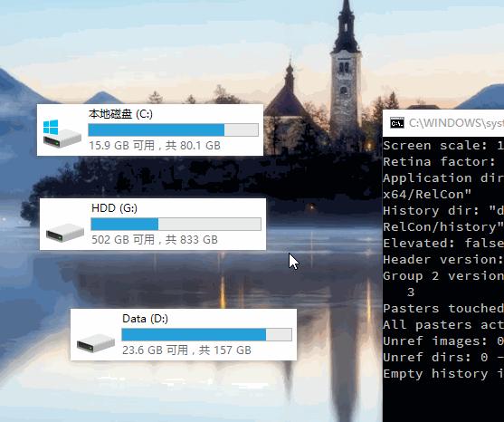The width and height of the screenshot is (504, 422).
Task: Click the Unref images line in console
Action: [443, 340]
